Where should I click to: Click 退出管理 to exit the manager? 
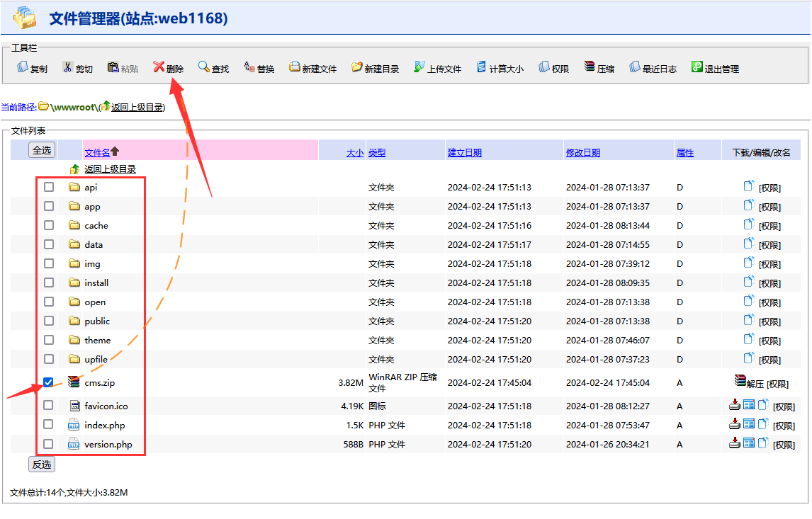697,68
